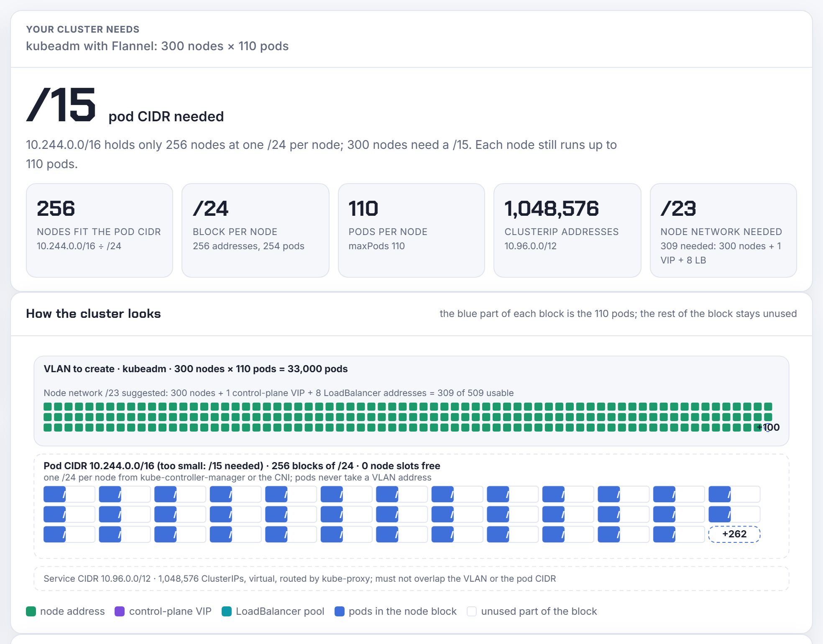This screenshot has height=644, width=823.
Task: Click the VLAN to create kubeadm title
Action: (196, 369)
